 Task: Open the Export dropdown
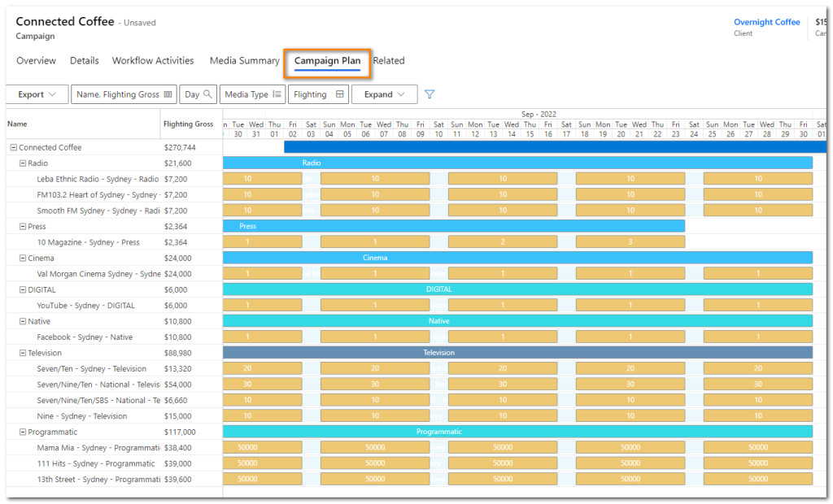(x=37, y=94)
